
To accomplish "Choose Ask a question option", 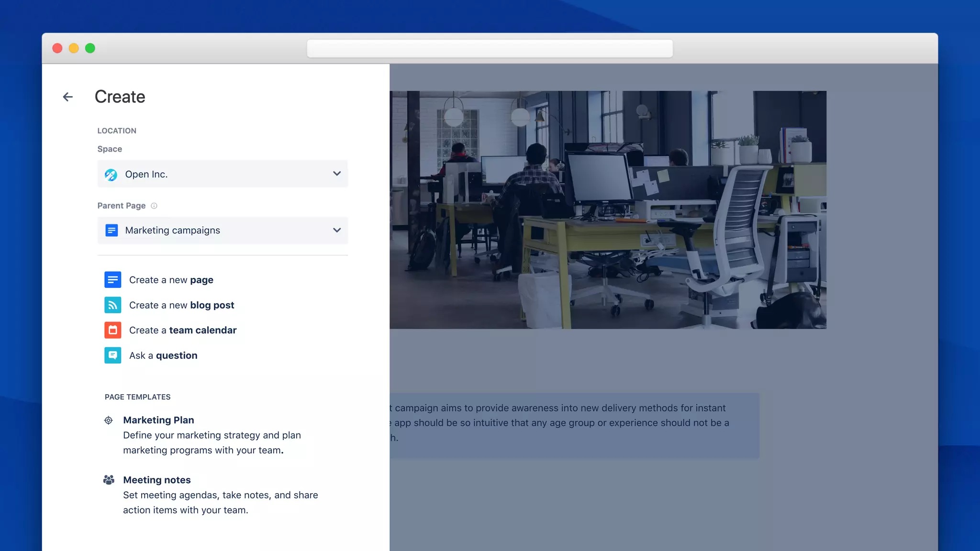I will [x=163, y=355].
